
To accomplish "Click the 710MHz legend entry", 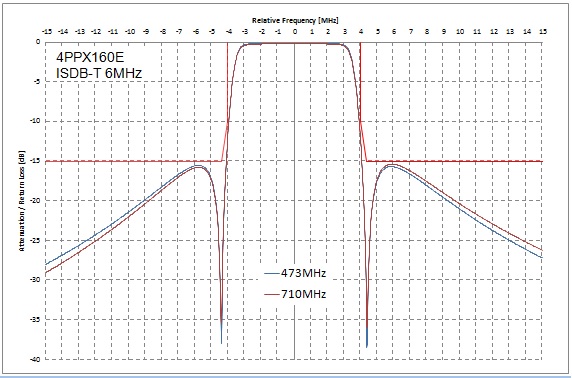I will (295, 294).
